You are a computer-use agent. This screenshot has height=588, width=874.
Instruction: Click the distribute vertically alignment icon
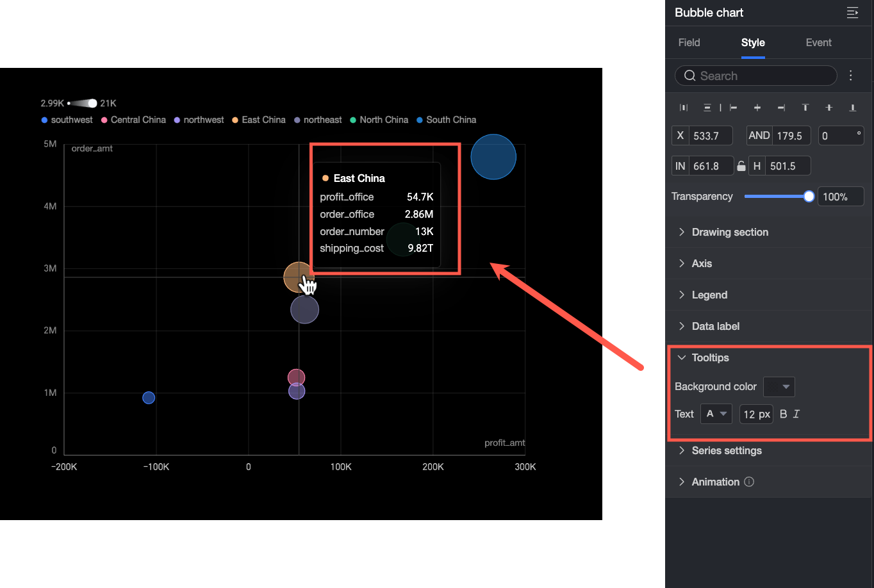tap(707, 108)
